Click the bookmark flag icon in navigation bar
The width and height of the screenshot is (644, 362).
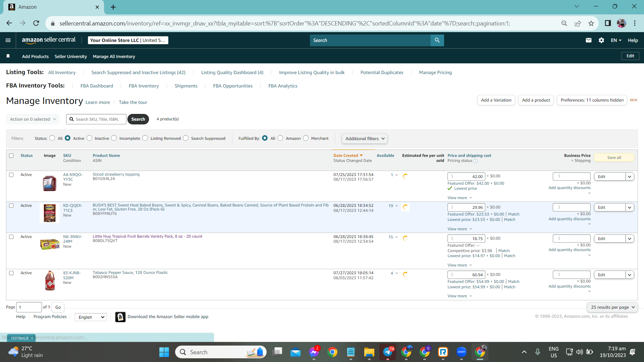[8, 56]
